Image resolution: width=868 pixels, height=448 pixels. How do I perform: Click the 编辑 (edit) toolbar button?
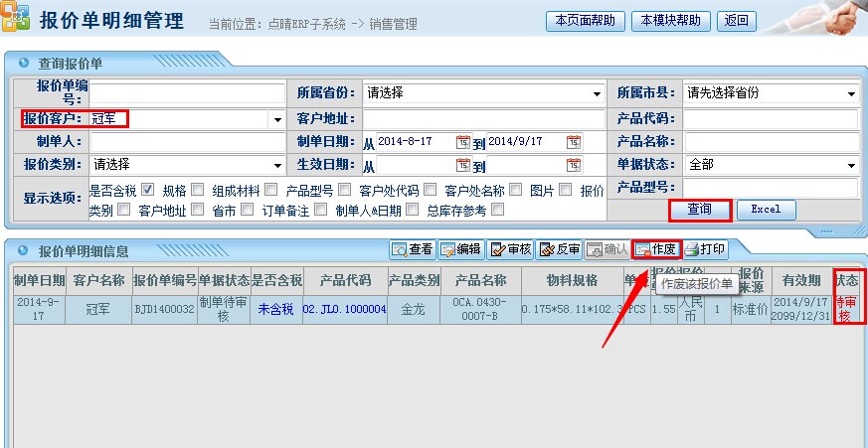[461, 249]
